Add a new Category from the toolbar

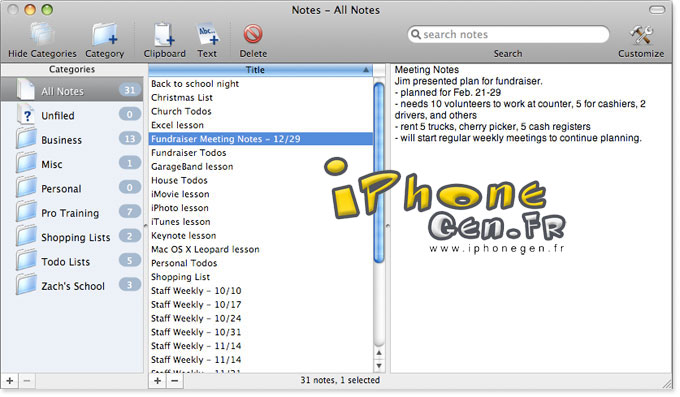pyautogui.click(x=104, y=34)
